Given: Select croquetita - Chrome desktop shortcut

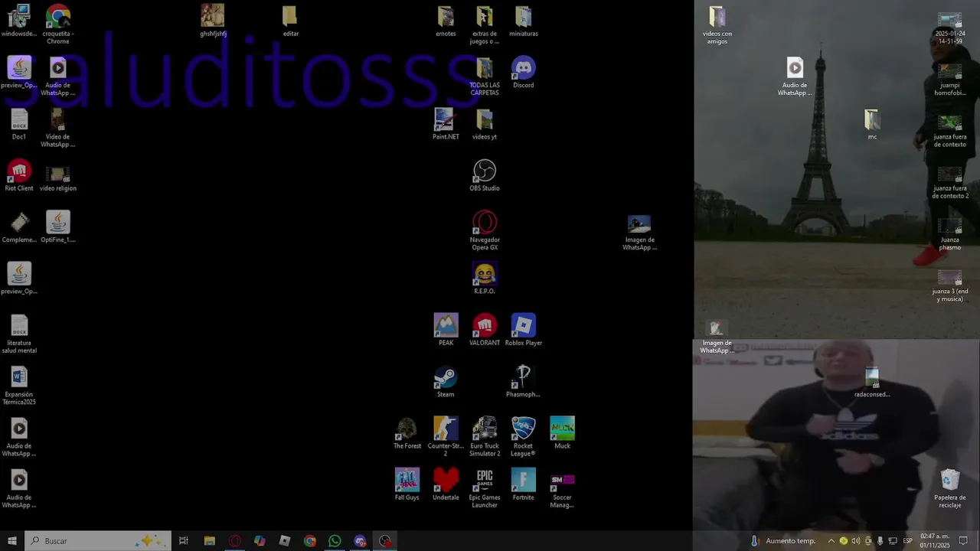Looking at the screenshot, I should point(58,24).
